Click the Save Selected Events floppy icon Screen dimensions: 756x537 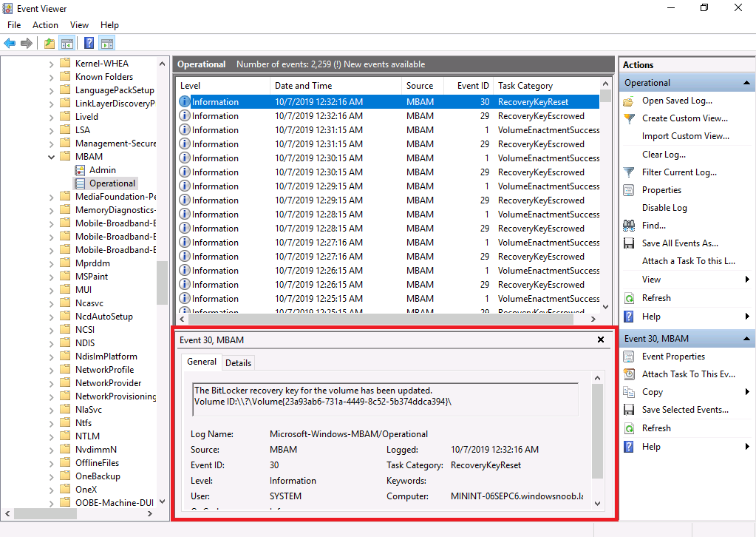(x=629, y=410)
